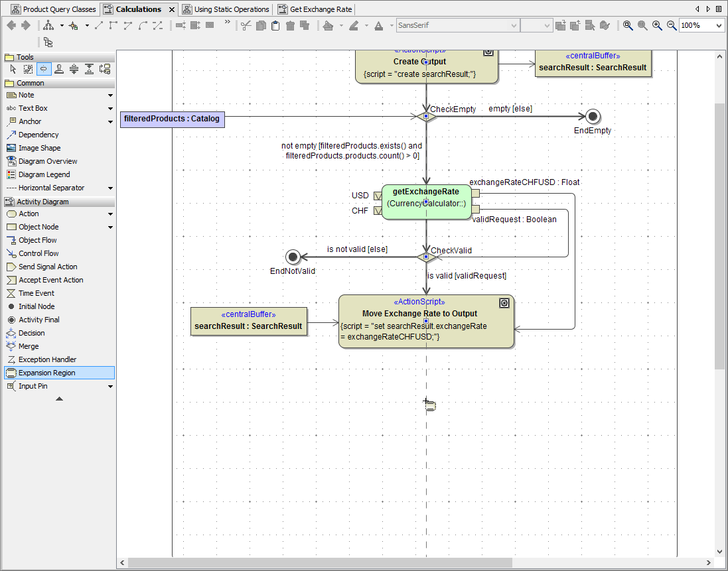Open the SansSerif font dropdown
The image size is (728, 571).
(514, 25)
